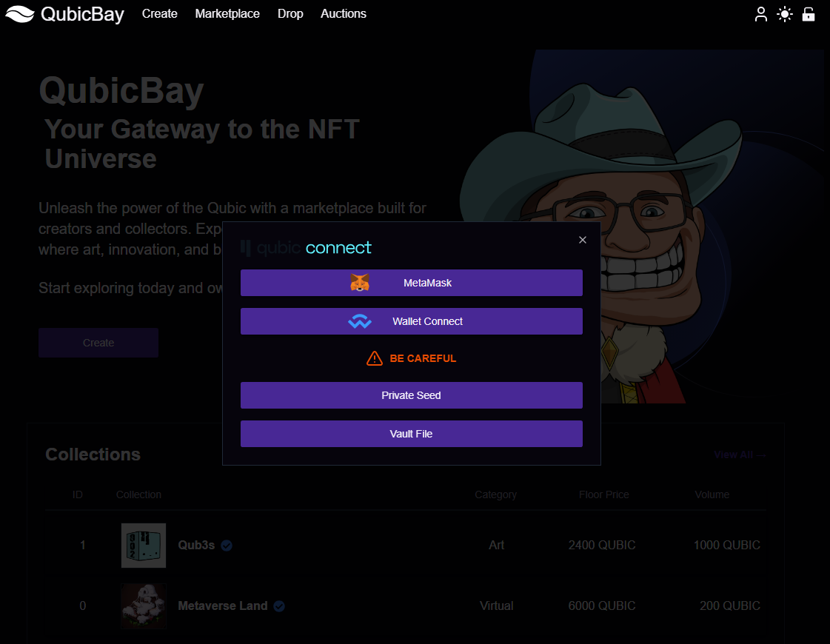
Task: Open the Drop menu item
Action: [x=290, y=13]
